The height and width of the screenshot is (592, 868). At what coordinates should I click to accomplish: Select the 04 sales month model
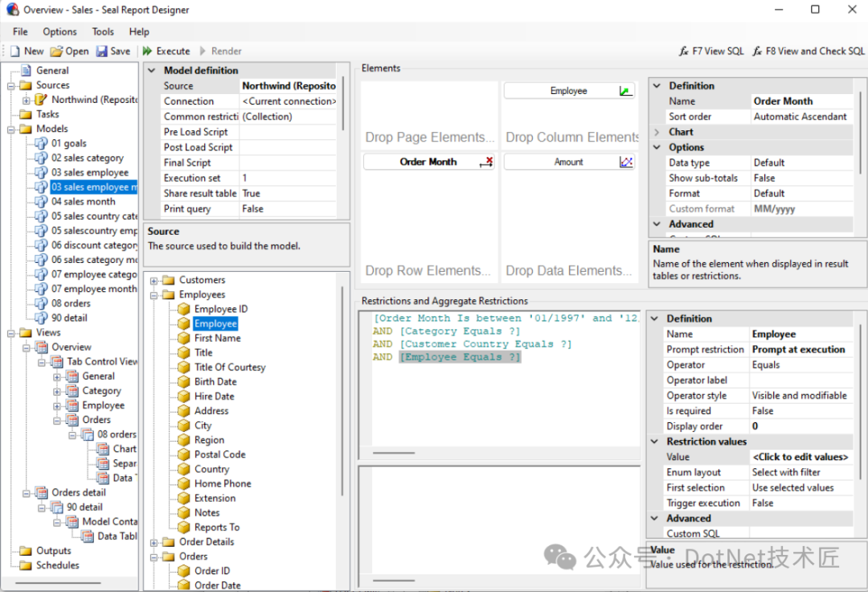click(83, 202)
